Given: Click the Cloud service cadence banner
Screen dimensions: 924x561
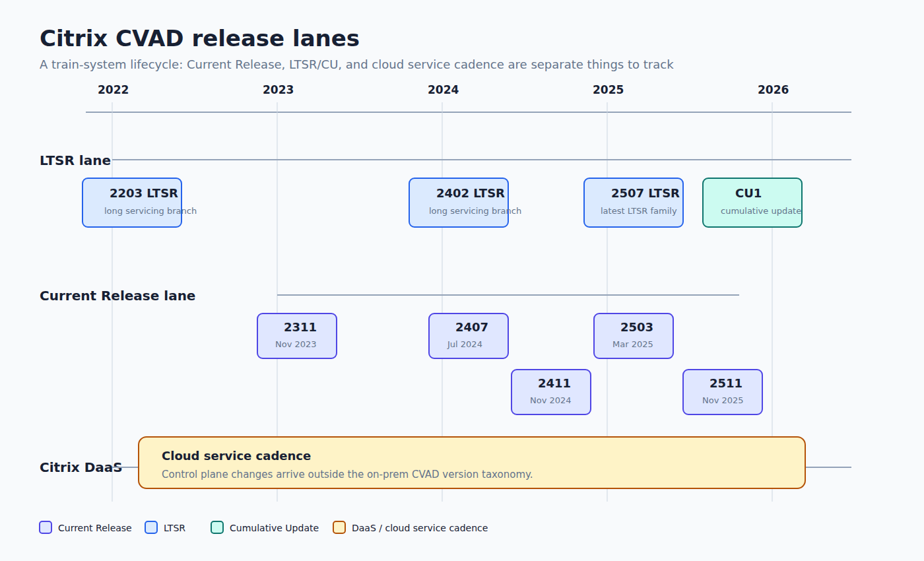Looking at the screenshot, I should coord(472,463).
